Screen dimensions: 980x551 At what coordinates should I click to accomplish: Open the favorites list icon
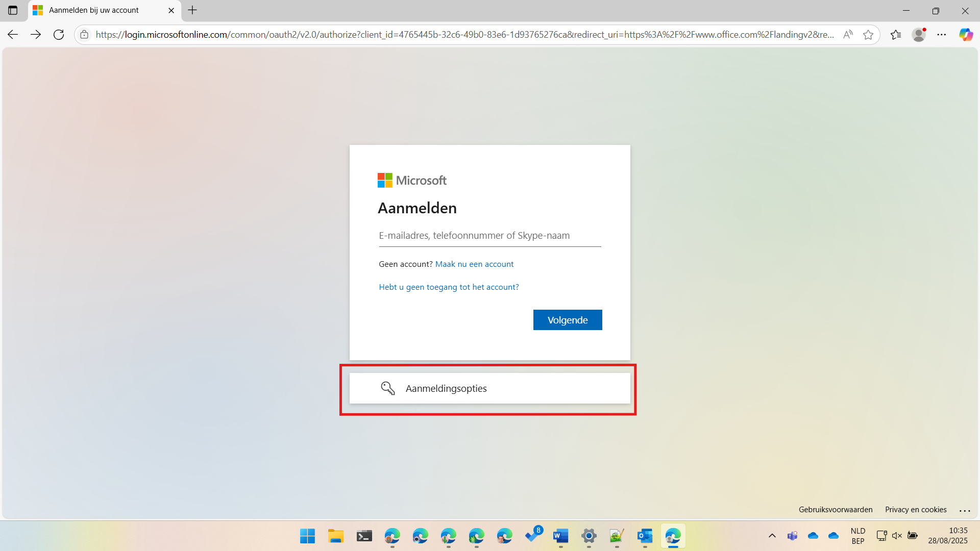[896, 35]
